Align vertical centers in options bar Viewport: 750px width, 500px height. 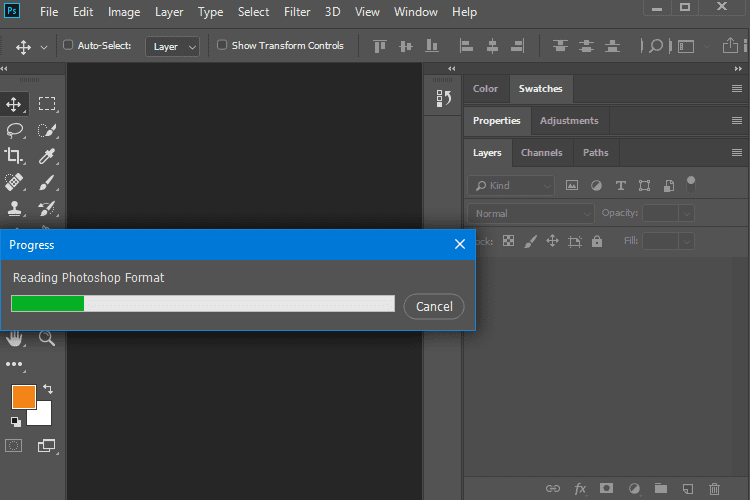pos(406,46)
